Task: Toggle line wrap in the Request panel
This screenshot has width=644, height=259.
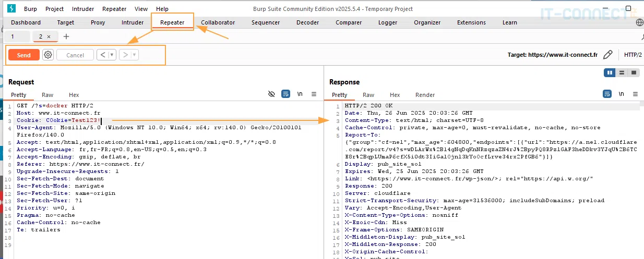Action: click(x=286, y=94)
